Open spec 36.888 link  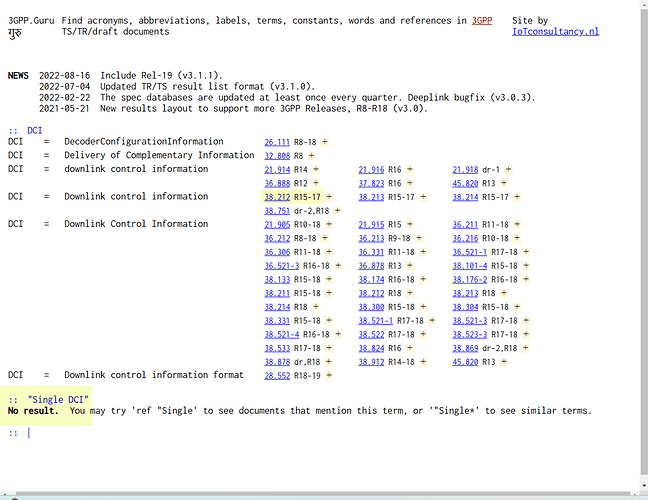click(x=277, y=183)
